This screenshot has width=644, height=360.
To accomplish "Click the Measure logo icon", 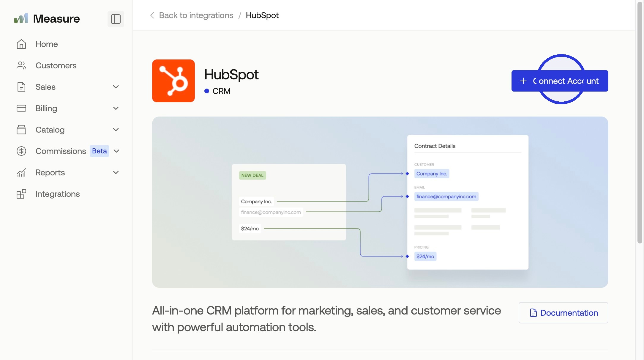I will click(x=21, y=18).
